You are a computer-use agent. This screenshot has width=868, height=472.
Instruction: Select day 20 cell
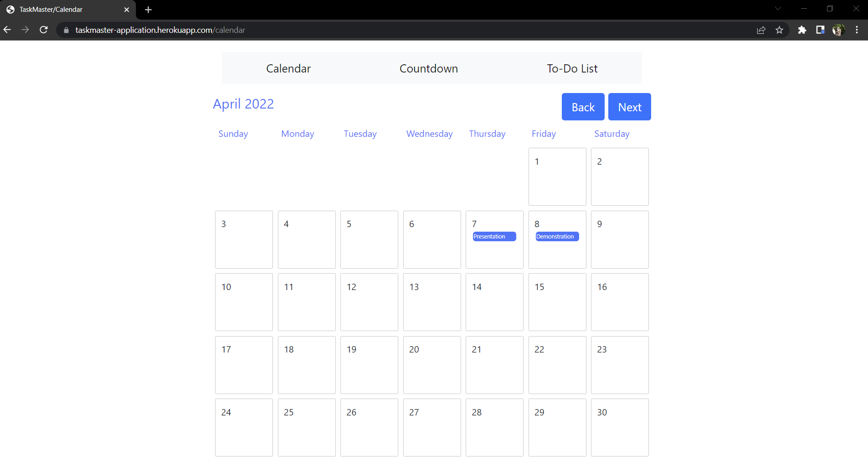pyautogui.click(x=432, y=365)
